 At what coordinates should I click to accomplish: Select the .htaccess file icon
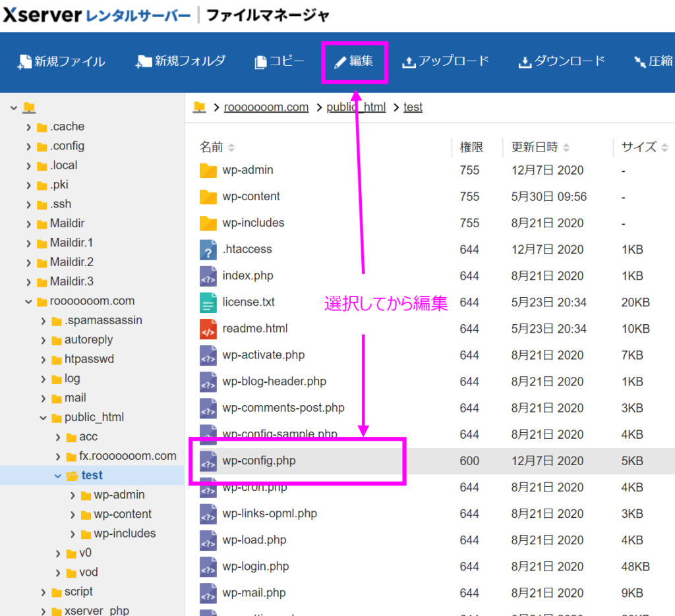(x=208, y=250)
